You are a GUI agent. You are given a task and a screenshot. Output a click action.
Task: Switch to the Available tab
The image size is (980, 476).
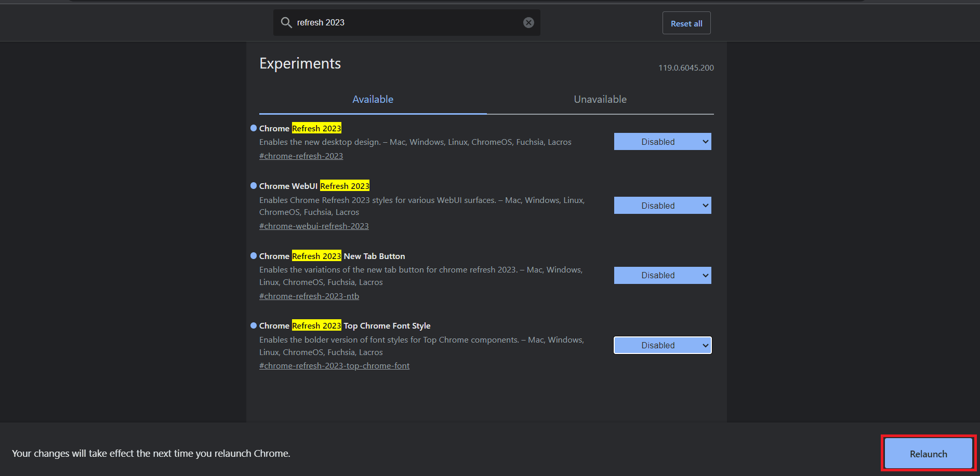[x=373, y=99]
